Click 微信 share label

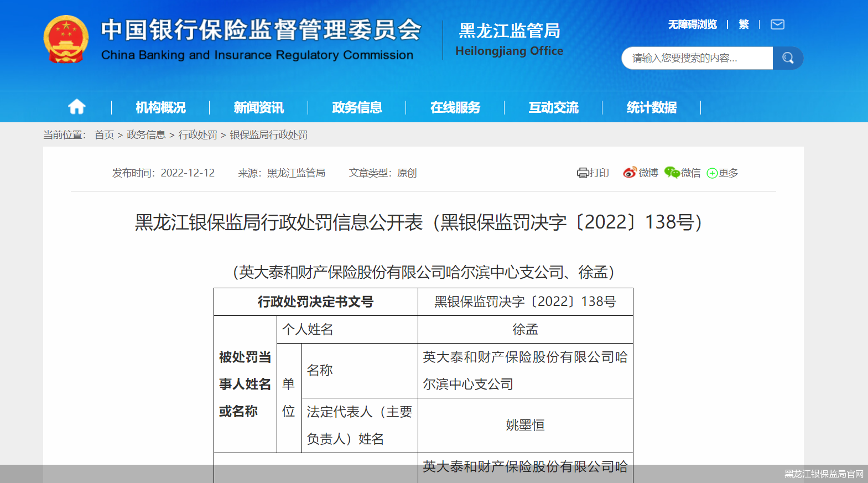(x=690, y=173)
